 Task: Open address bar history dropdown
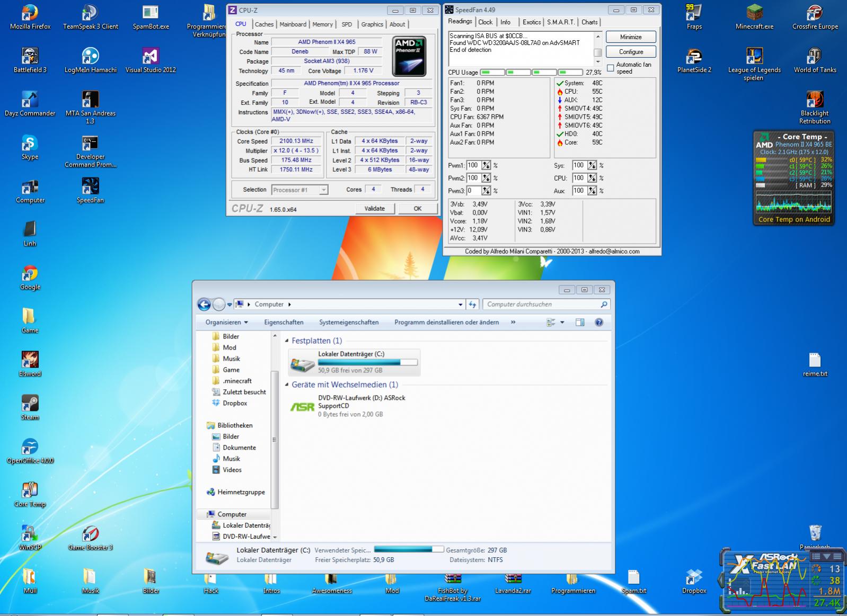(460, 305)
